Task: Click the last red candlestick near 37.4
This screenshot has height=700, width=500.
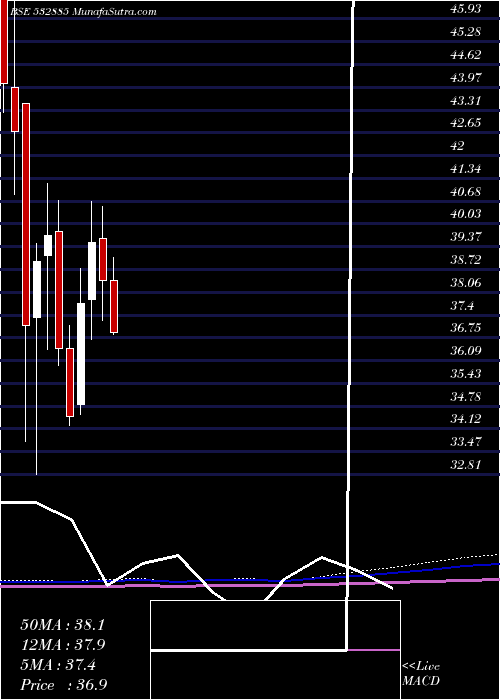Action: tap(114, 307)
